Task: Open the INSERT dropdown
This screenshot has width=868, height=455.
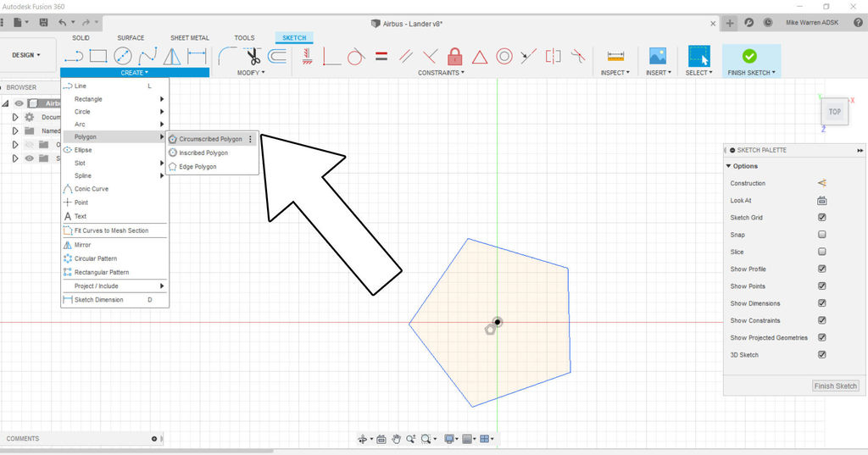Action: [x=658, y=73]
